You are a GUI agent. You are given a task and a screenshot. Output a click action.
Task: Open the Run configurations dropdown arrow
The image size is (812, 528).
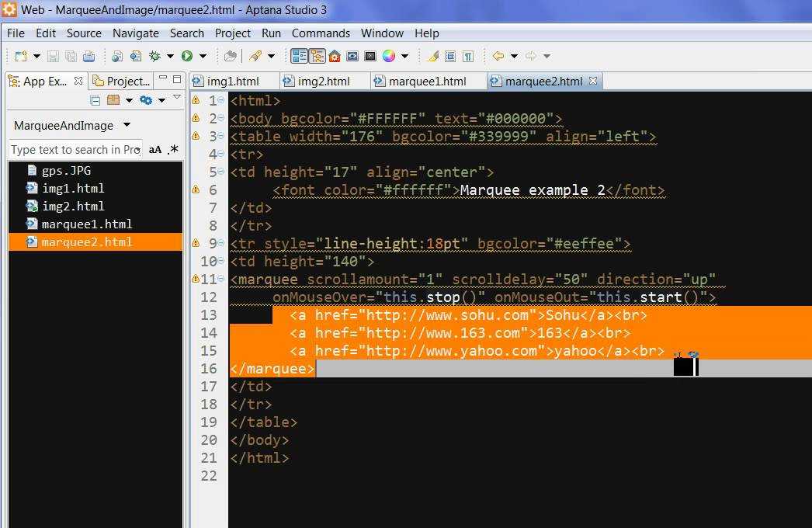tap(203, 56)
